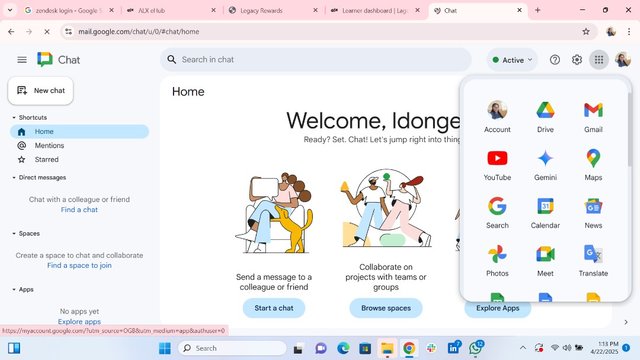Follow the Find a chat link
This screenshot has height=360, width=640.
79,210
